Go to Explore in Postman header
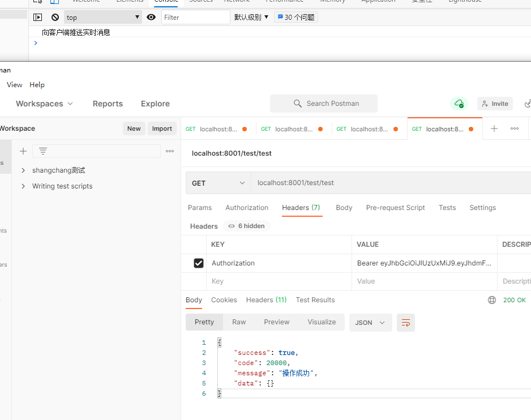 point(155,104)
